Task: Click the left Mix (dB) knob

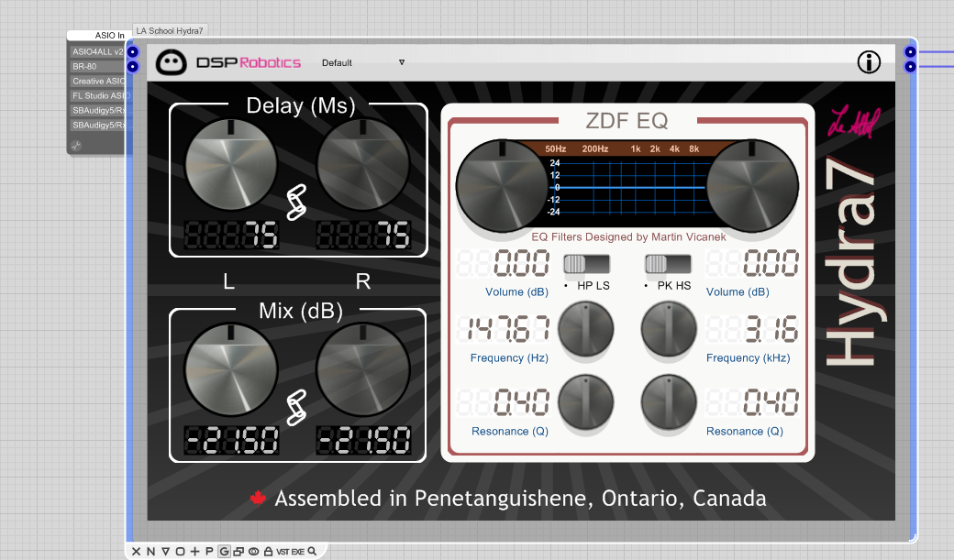Action: pos(230,369)
